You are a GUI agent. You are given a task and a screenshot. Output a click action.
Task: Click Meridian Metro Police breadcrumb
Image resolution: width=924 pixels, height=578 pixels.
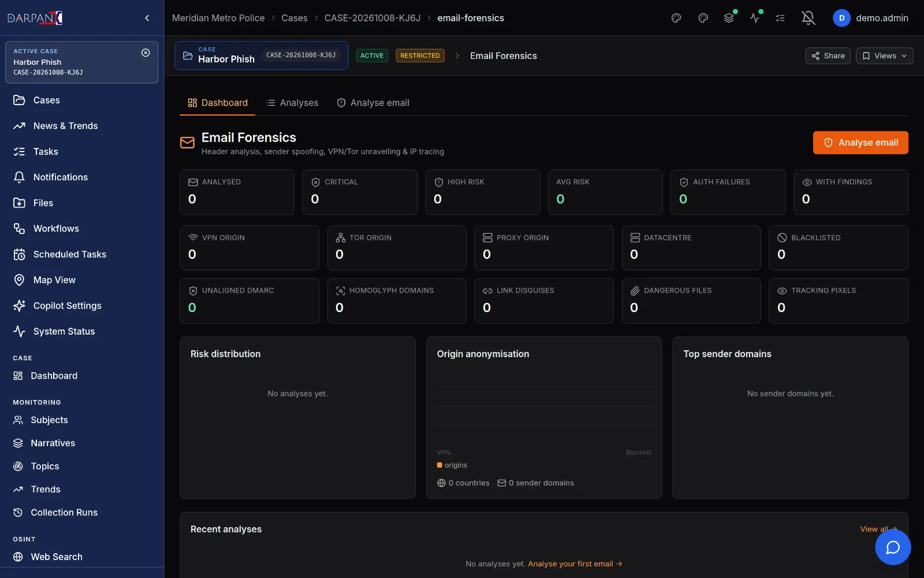[x=218, y=18]
